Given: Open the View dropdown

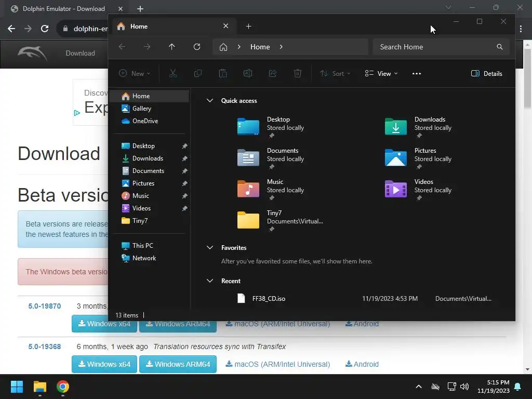Looking at the screenshot, I should click(381, 74).
